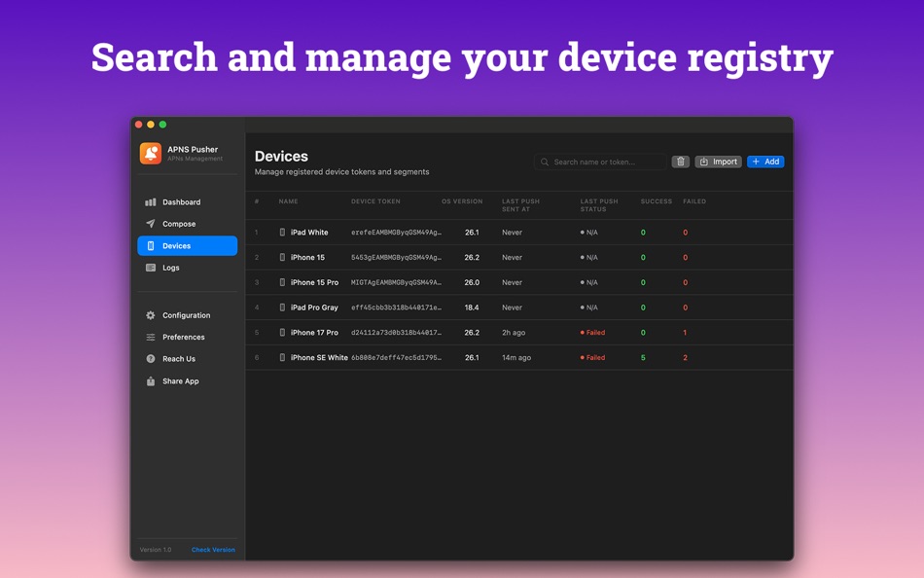Viewport: 924px width, 578px height.
Task: Click N/A status in iPad White row
Action: (589, 233)
